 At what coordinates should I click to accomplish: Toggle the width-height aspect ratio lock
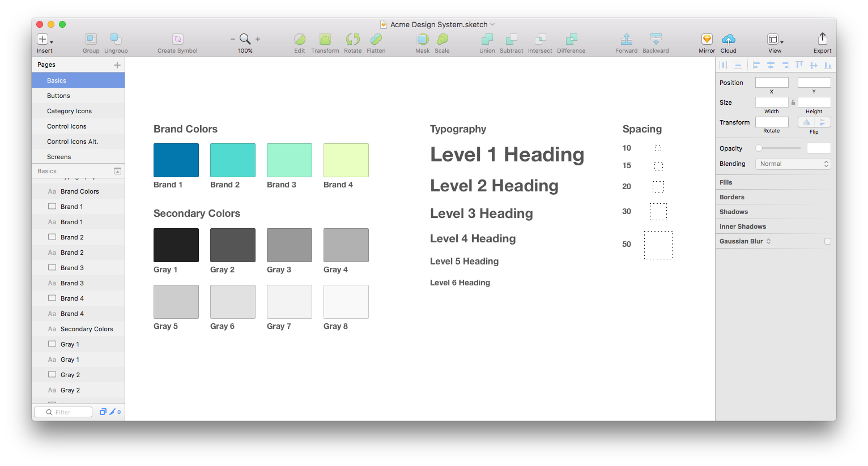[x=793, y=102]
